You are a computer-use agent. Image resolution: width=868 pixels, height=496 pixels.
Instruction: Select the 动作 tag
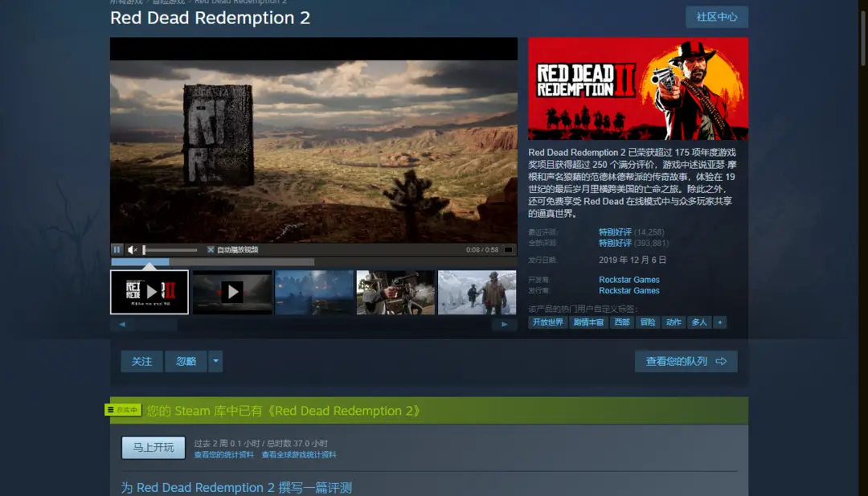pos(674,322)
